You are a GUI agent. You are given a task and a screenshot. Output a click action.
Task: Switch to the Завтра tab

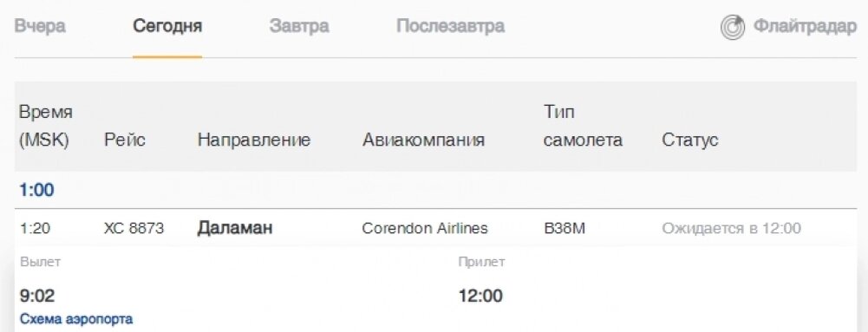[299, 26]
